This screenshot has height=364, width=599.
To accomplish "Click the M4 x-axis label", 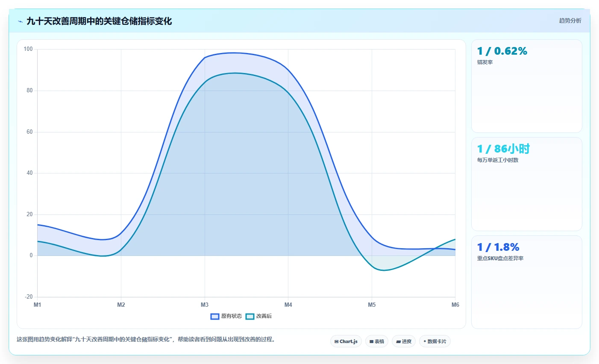I will click(288, 305).
